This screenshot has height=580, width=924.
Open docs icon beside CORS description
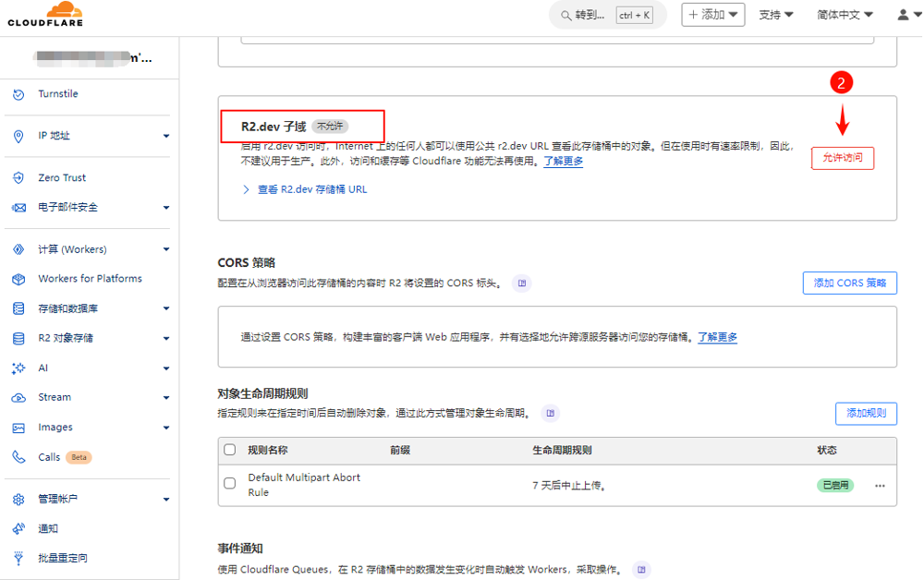click(523, 284)
